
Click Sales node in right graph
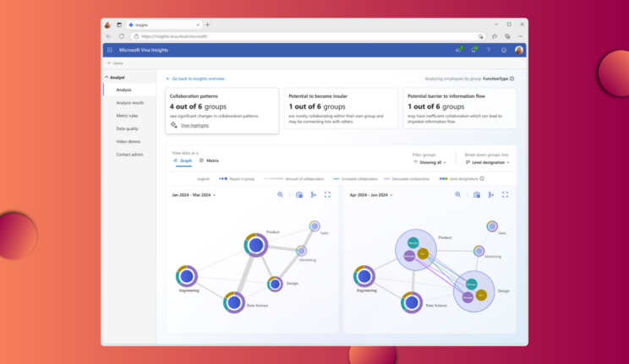click(x=492, y=226)
